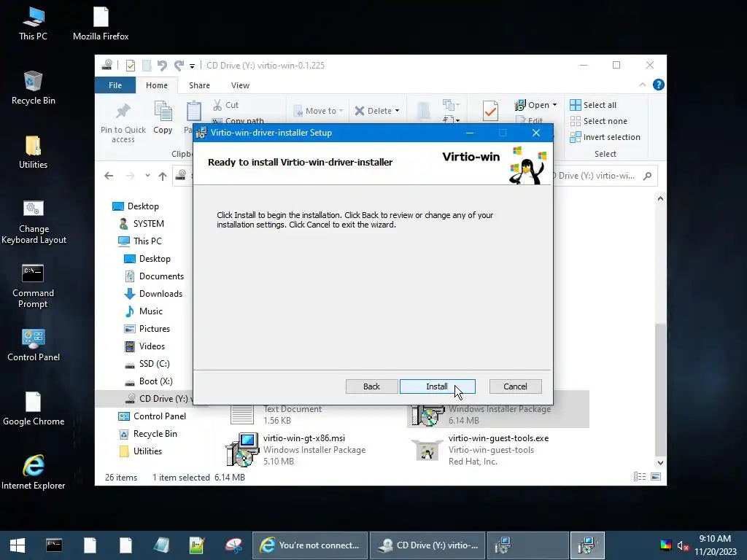Click the Windows Start button
Viewport: 747px width, 560px height.
18,545
